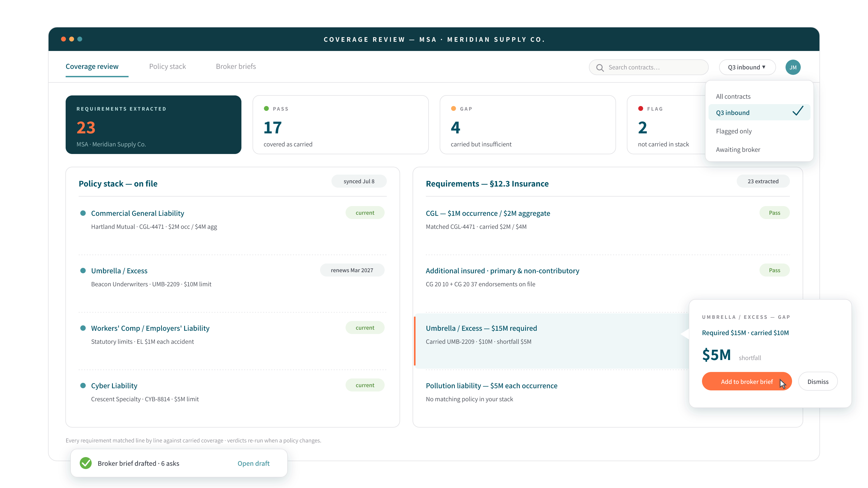Open the Pollution liability requirement
Image resolution: width=868 pixels, height=488 pixels.
[x=492, y=386]
